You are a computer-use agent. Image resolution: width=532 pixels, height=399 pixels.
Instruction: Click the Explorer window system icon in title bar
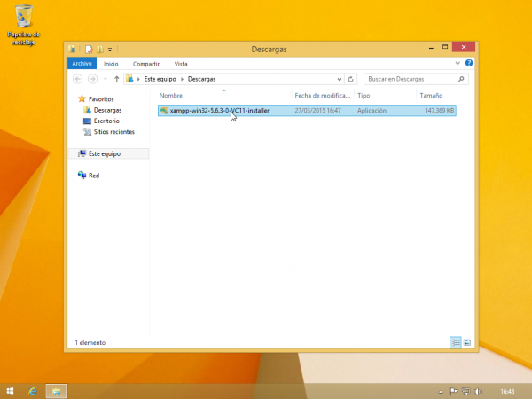(x=72, y=49)
